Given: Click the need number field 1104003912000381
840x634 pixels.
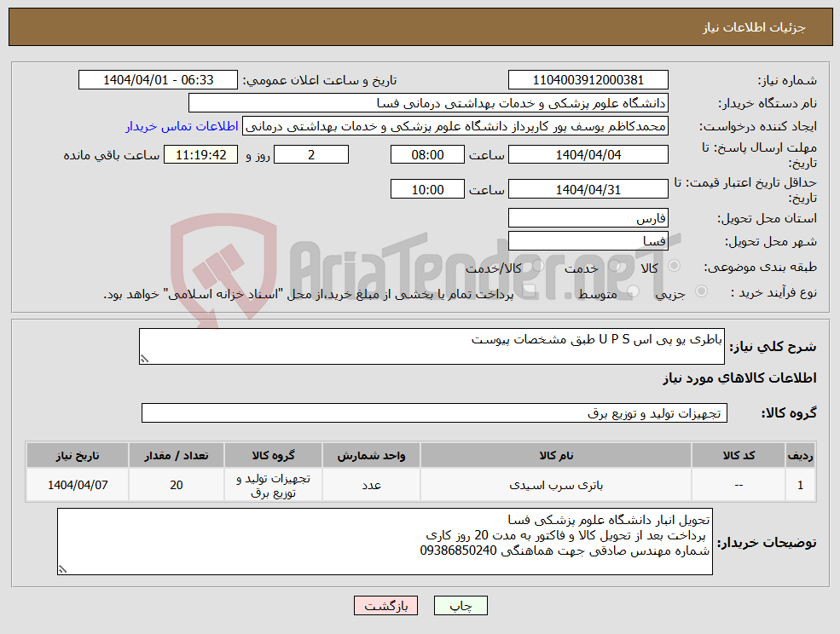Looking at the screenshot, I should (588, 80).
